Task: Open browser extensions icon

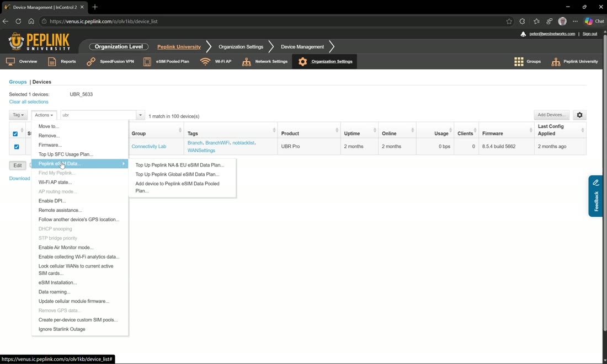Action: 522,22
